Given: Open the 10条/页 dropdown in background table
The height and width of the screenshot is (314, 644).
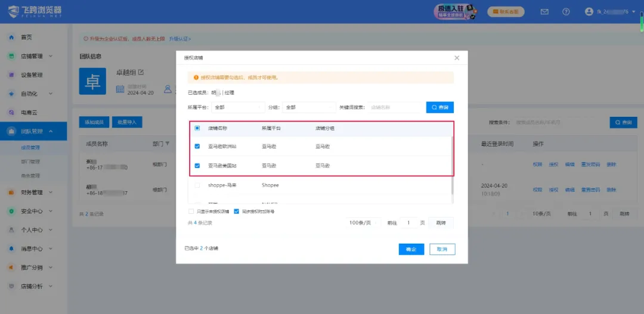Looking at the screenshot, I should tap(541, 214).
